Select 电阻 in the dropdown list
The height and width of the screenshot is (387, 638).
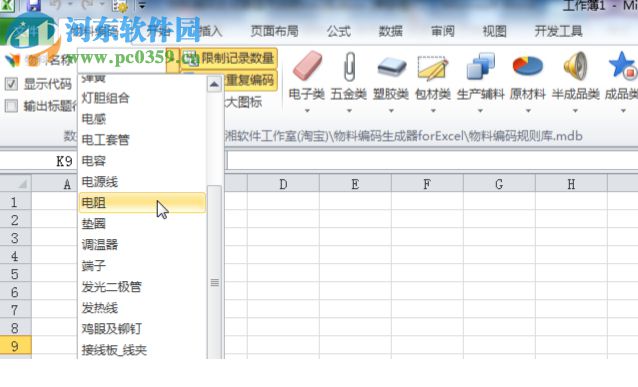pyautogui.click(x=142, y=203)
